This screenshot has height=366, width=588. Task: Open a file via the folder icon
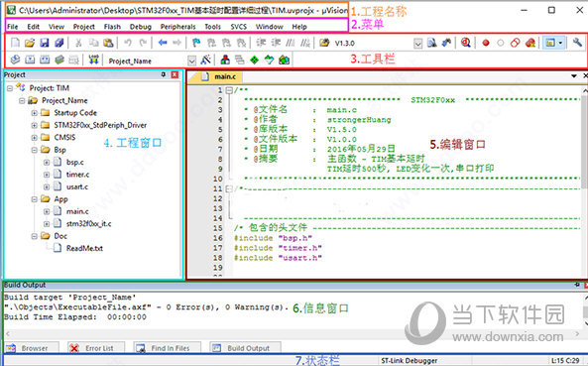pyautogui.click(x=29, y=43)
